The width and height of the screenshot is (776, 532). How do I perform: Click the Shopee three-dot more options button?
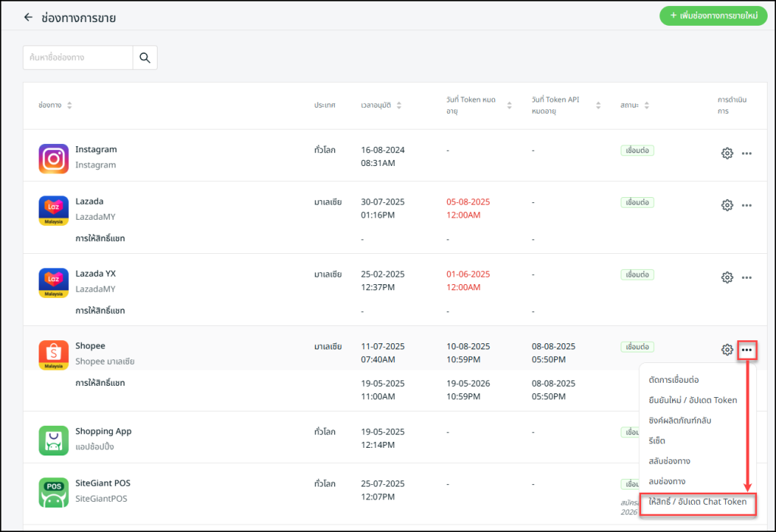[x=746, y=349]
